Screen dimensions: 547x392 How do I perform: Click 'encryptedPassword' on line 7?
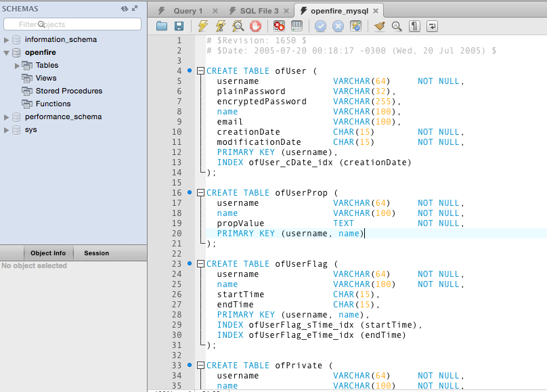[x=261, y=102]
